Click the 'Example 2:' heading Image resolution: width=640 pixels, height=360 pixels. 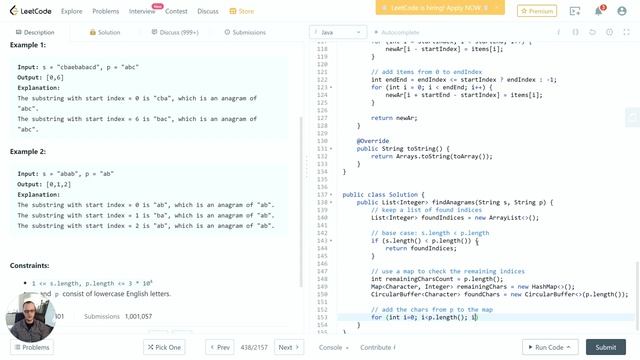point(28,151)
